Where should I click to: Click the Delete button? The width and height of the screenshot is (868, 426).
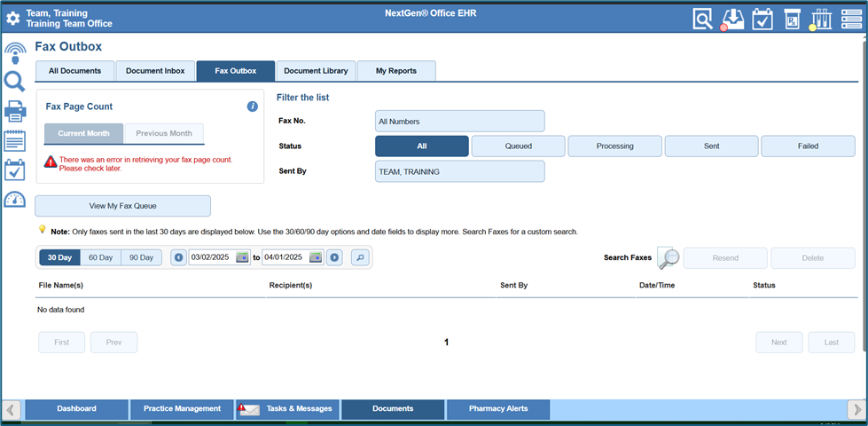click(x=813, y=258)
